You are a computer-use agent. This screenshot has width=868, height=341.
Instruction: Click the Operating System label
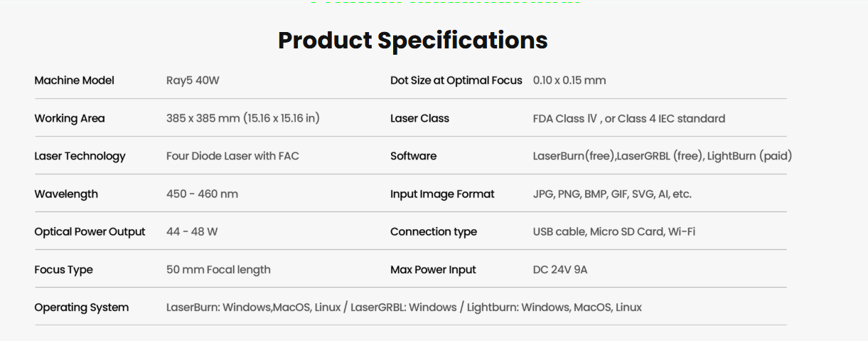coord(81,308)
